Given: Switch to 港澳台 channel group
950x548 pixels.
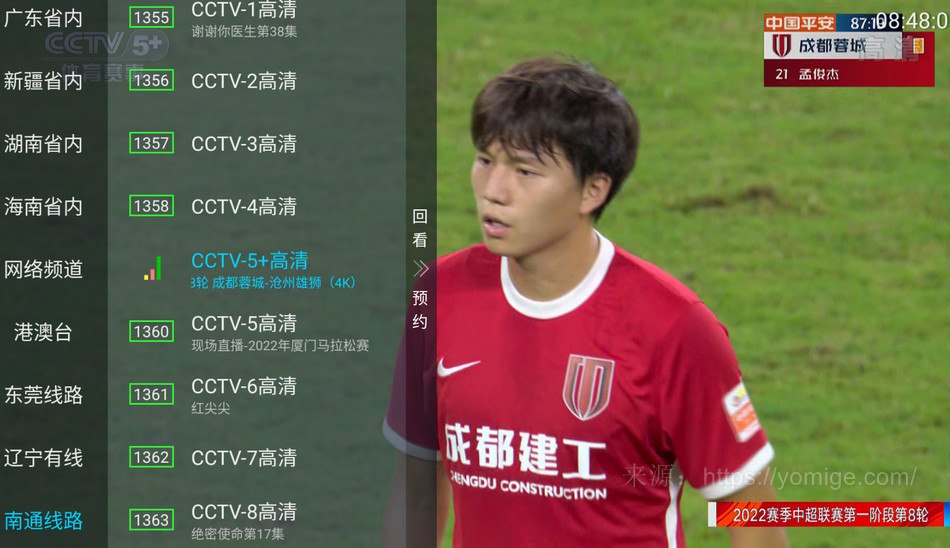Looking at the screenshot, I should (x=43, y=332).
